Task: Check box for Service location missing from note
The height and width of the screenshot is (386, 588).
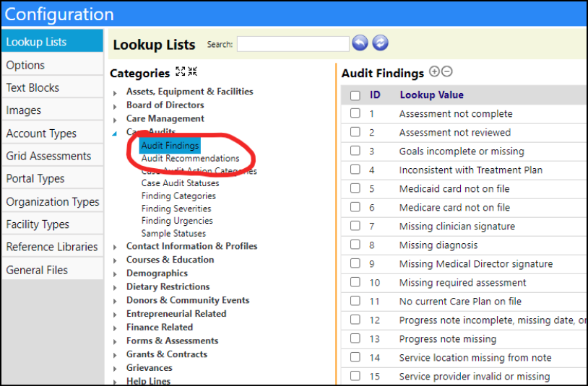Action: click(x=355, y=357)
